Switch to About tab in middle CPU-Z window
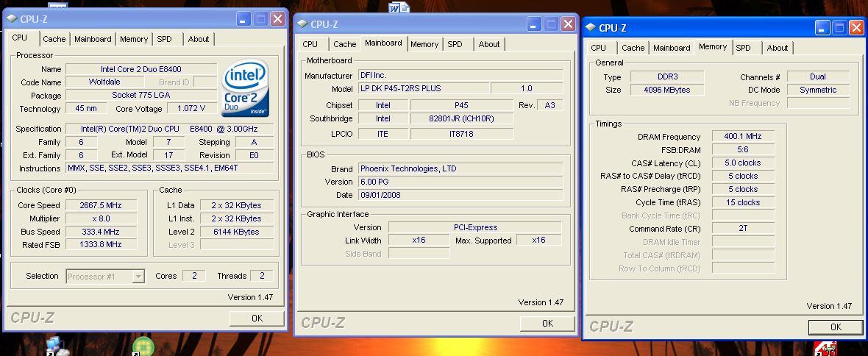Screen dimensions: 868x356 point(489,43)
